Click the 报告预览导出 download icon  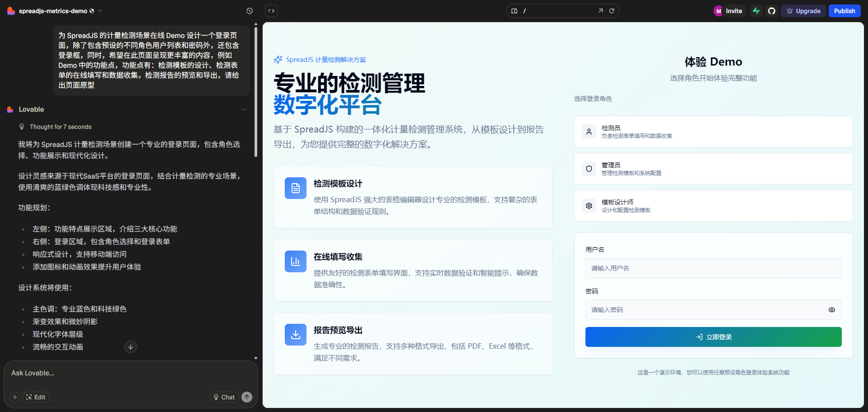pyautogui.click(x=296, y=335)
